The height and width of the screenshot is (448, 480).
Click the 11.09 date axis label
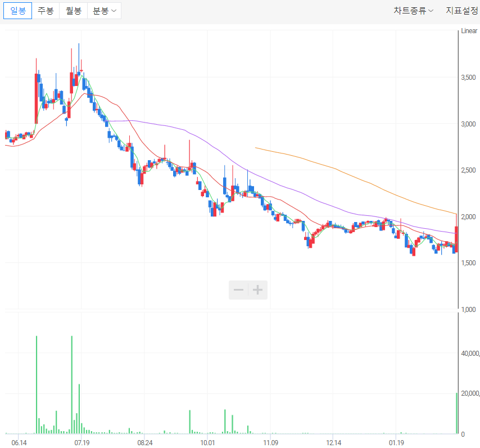(x=270, y=443)
